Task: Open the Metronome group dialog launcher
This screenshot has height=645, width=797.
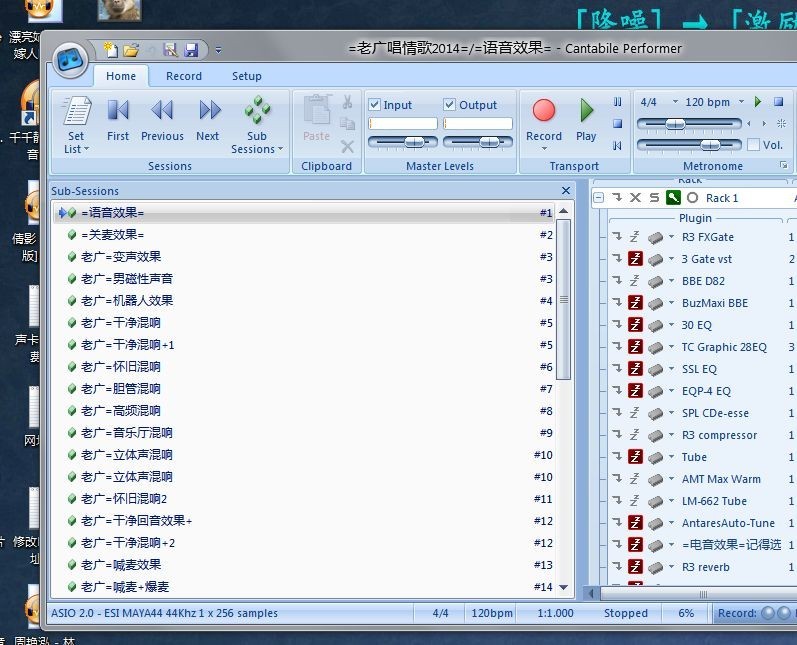Action: 783,165
